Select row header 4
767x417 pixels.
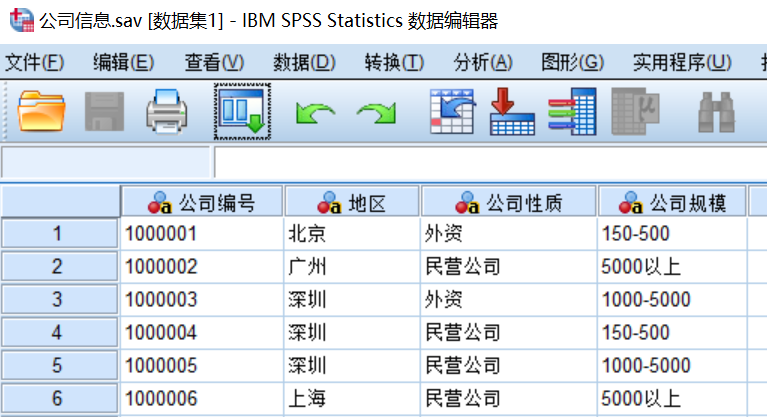(x=60, y=332)
